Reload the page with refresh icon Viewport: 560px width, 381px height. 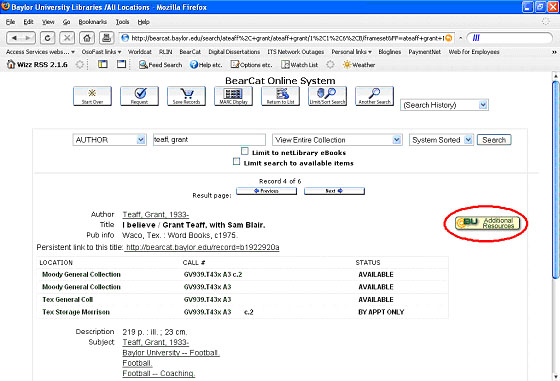(47, 37)
